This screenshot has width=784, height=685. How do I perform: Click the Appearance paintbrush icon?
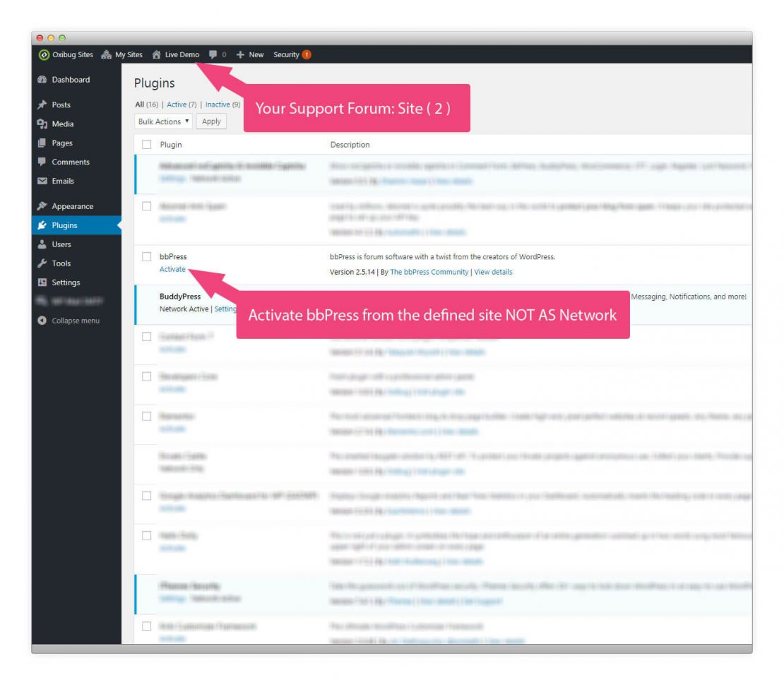coord(43,205)
